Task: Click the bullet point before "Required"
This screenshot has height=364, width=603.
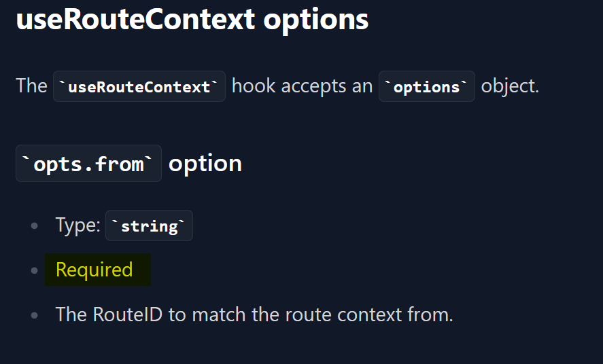Action: pos(35,270)
